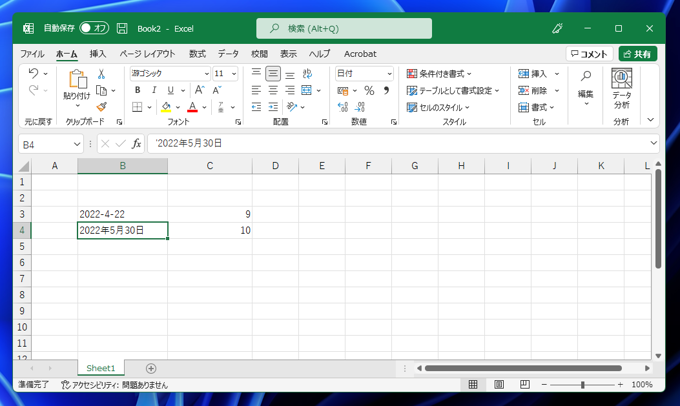680x406 pixels.
Task: Click the Undo arrow icon
Action: [33, 74]
